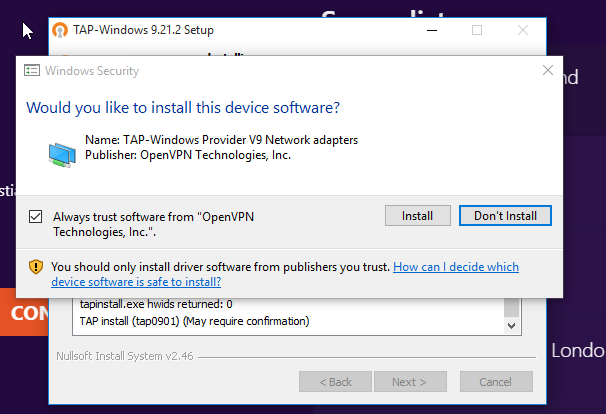Click the TAP-Windows Setup OpenVPN icon
This screenshot has width=606, height=414.
click(x=60, y=30)
